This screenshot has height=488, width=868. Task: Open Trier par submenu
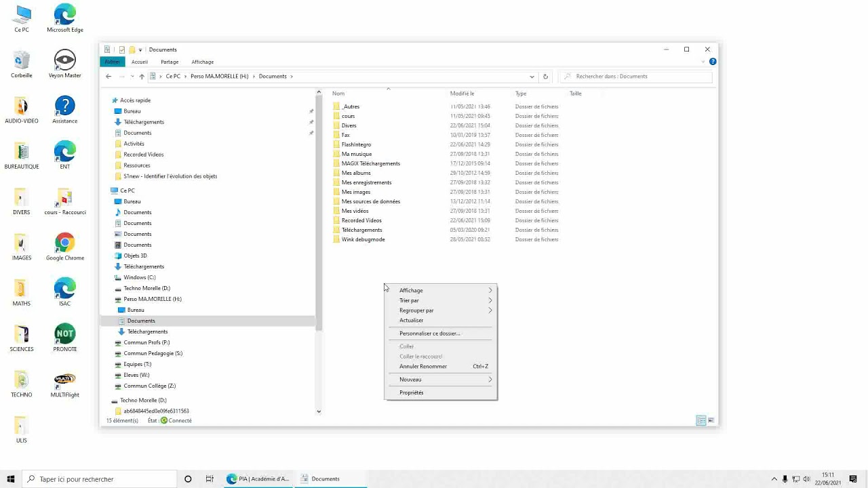coord(441,300)
